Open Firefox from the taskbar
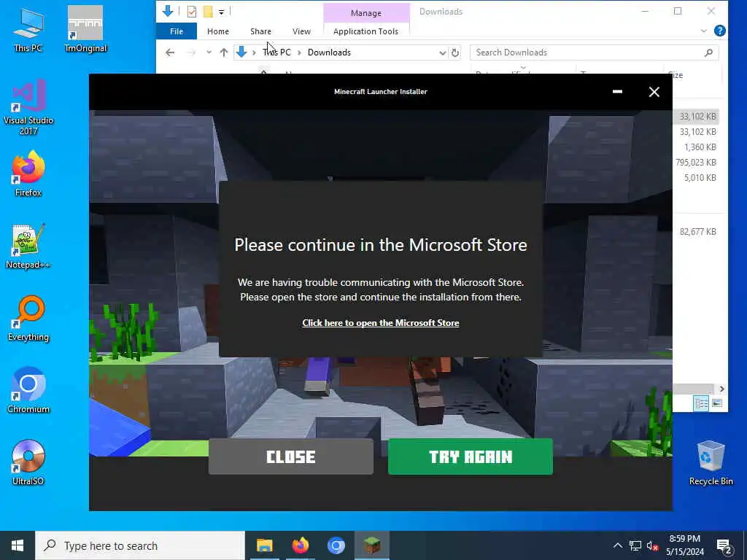This screenshot has height=560, width=747. coord(300,545)
